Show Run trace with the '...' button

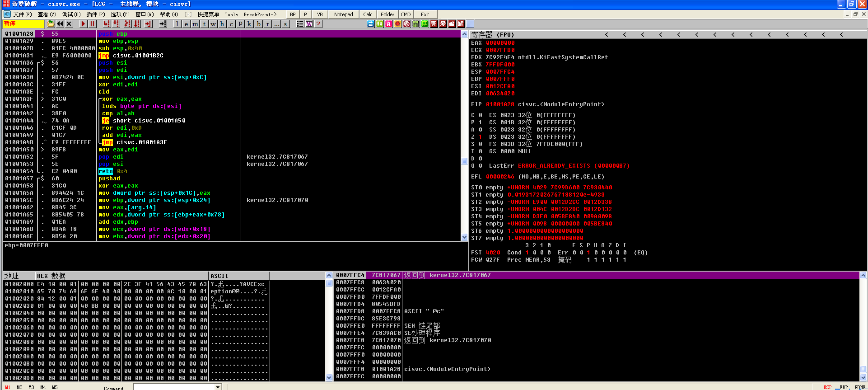click(277, 24)
